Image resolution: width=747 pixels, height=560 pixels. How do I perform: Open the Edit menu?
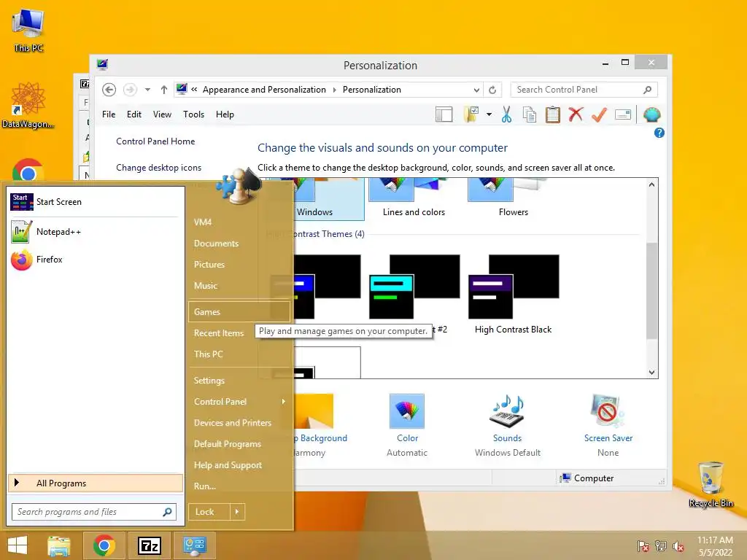coord(134,114)
